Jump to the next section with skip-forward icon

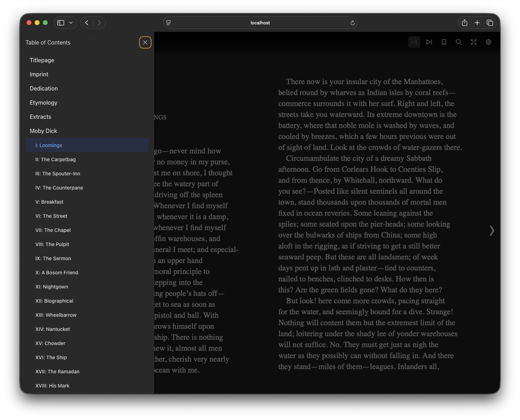coord(429,42)
